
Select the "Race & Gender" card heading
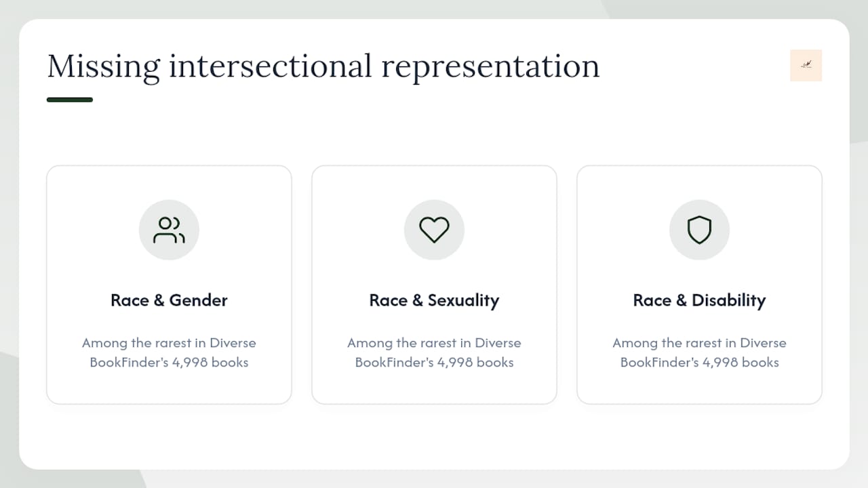coord(169,300)
